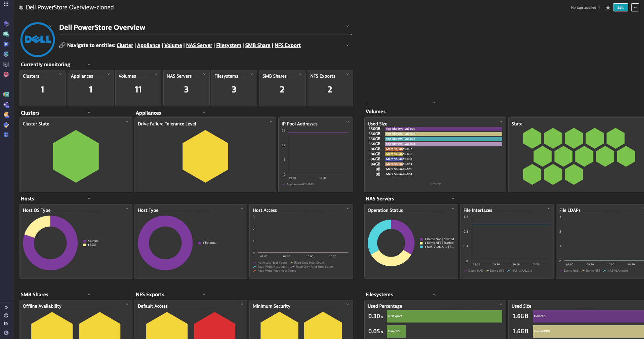Click the green Cluster State hexagon
Image resolution: width=644 pixels, height=339 pixels.
pyautogui.click(x=76, y=156)
